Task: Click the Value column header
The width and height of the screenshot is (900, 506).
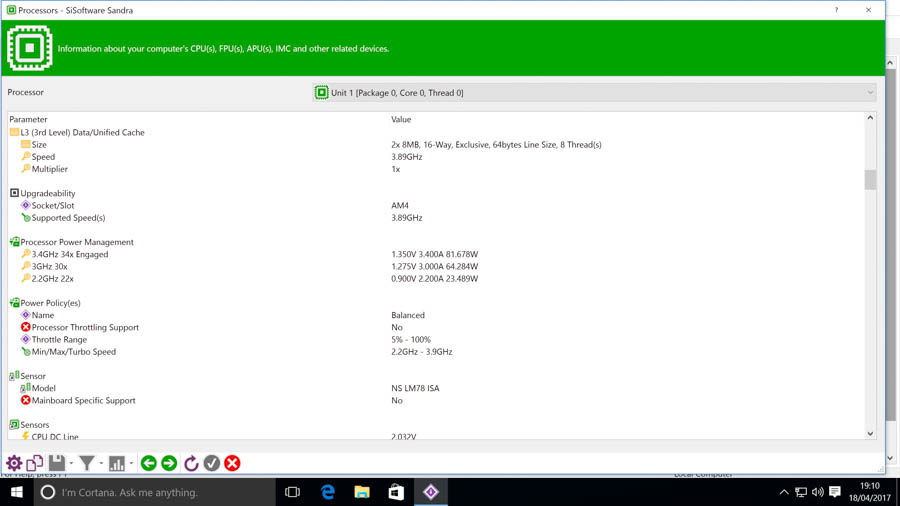Action: click(401, 119)
